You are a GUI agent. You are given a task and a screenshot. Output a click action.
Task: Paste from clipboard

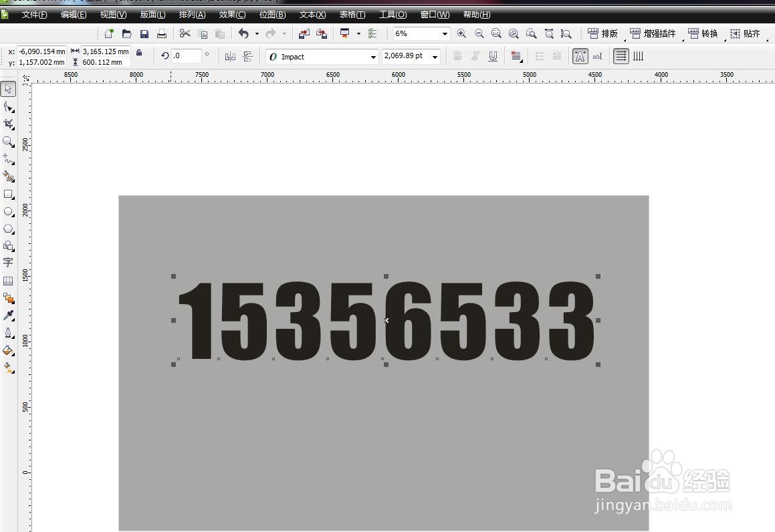tap(220, 33)
